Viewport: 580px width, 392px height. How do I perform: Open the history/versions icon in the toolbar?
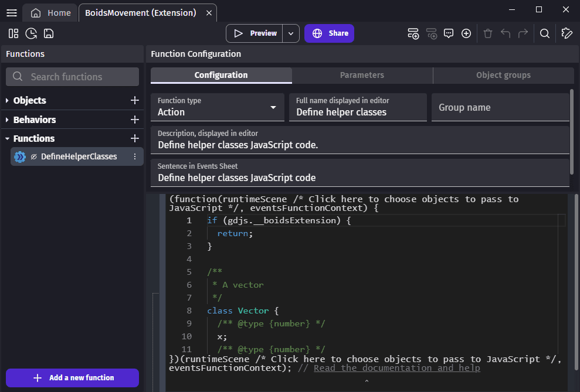[x=31, y=33]
